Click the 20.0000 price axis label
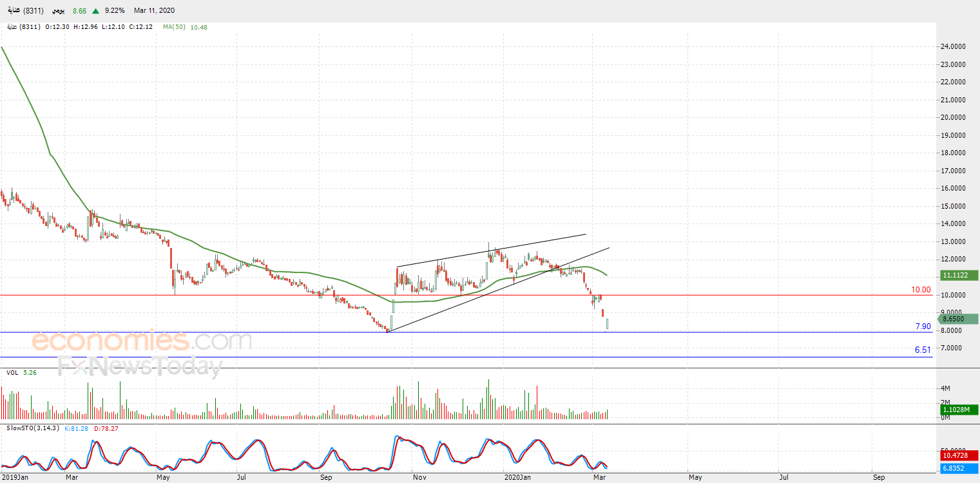The height and width of the screenshot is (483, 980). coord(954,117)
